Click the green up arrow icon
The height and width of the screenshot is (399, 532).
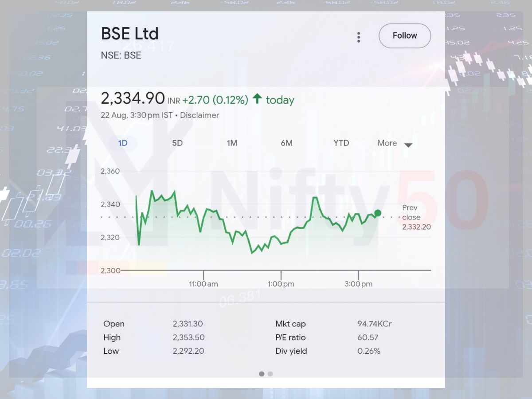[x=257, y=99]
